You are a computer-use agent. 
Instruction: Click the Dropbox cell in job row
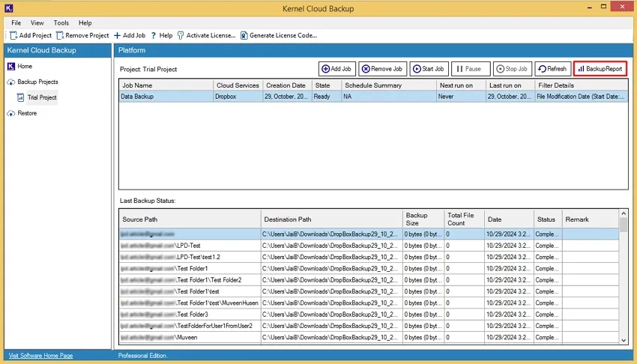point(238,97)
